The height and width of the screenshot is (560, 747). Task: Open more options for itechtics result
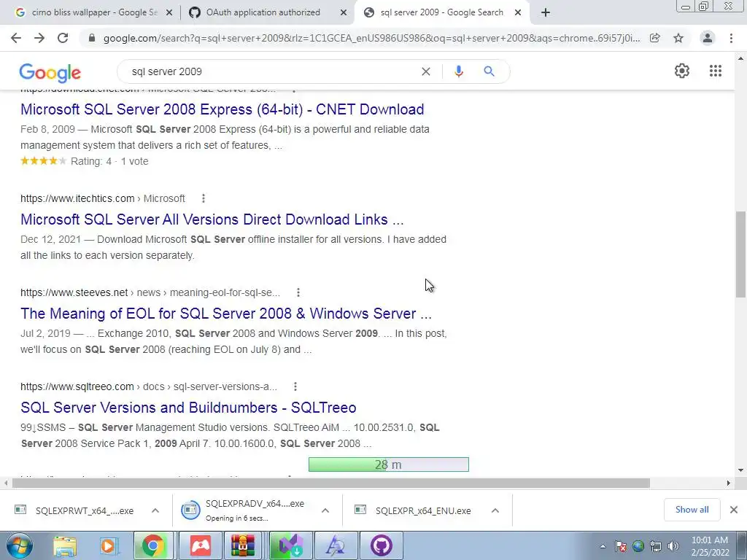coord(204,198)
